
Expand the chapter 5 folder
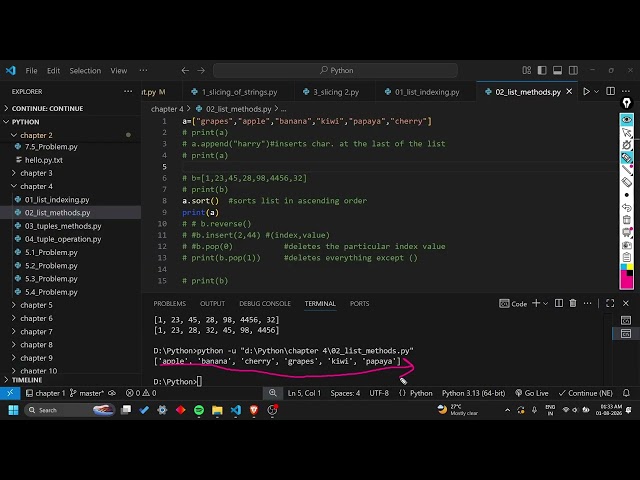click(36, 305)
